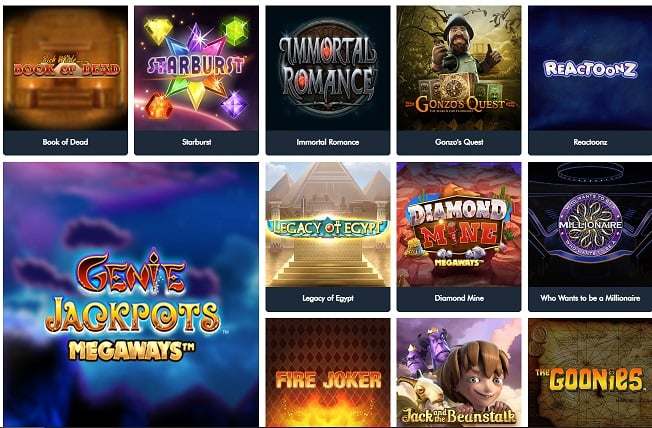Viewport: 652px width, 428px height.
Task: Select the Immortal Romance game artwork
Action: tap(328, 68)
